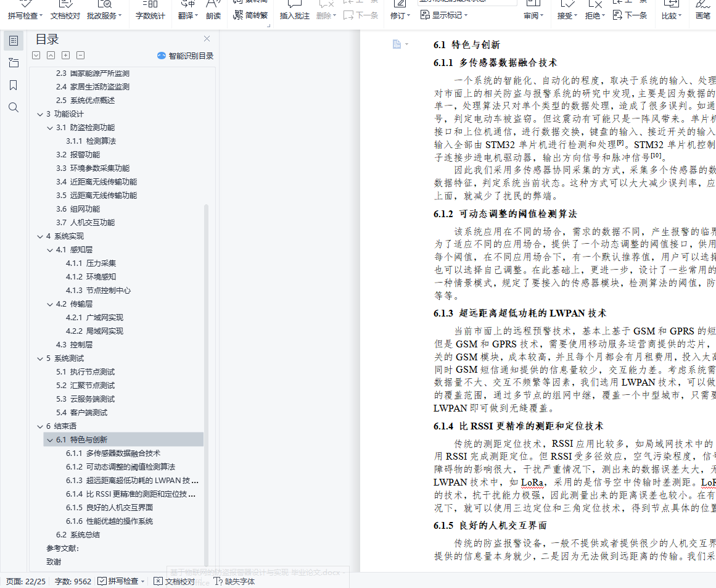The height and width of the screenshot is (588, 716).
Task: Switch to the outline/目录 sidebar panel icon
Action: (x=14, y=41)
